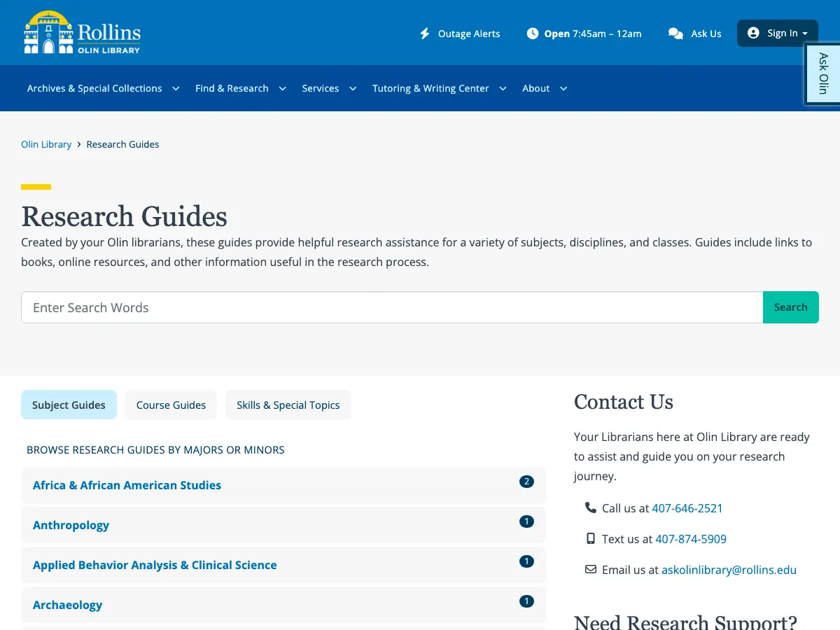Open the Ask Olin side tab

(823, 73)
